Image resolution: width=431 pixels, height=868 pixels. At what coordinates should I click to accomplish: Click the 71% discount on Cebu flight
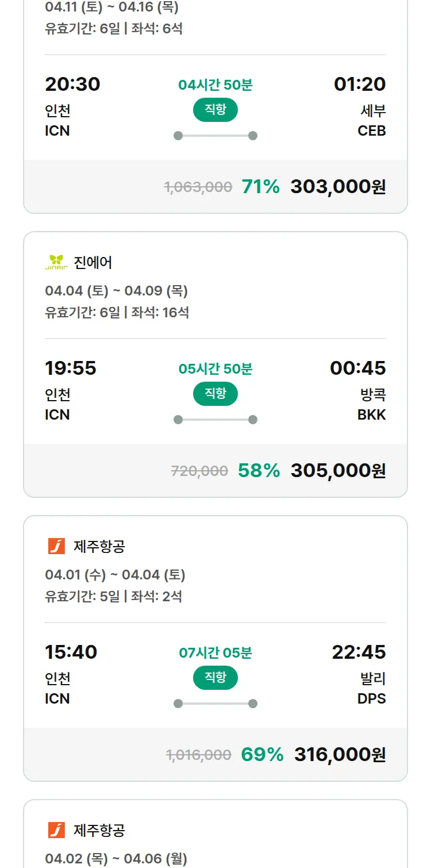click(x=260, y=187)
